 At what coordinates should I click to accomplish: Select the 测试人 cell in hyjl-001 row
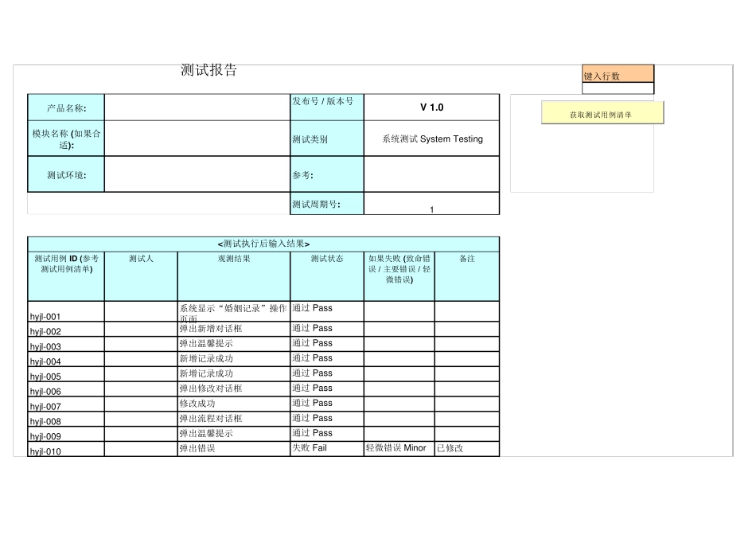pos(141,311)
